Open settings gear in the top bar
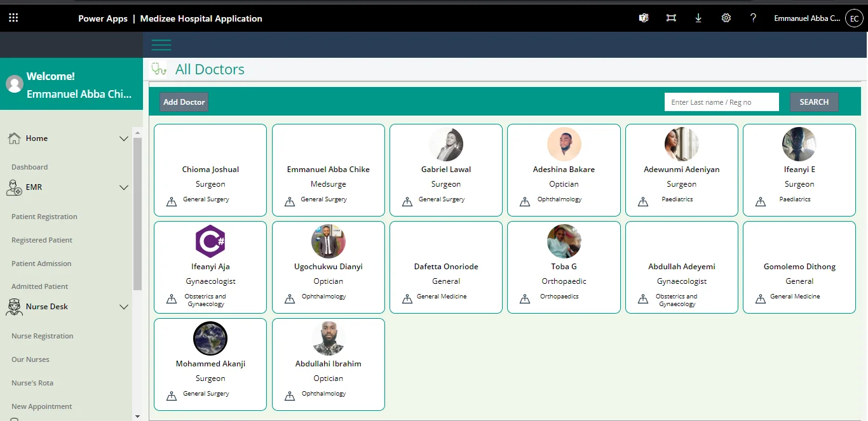The image size is (868, 421). [726, 18]
